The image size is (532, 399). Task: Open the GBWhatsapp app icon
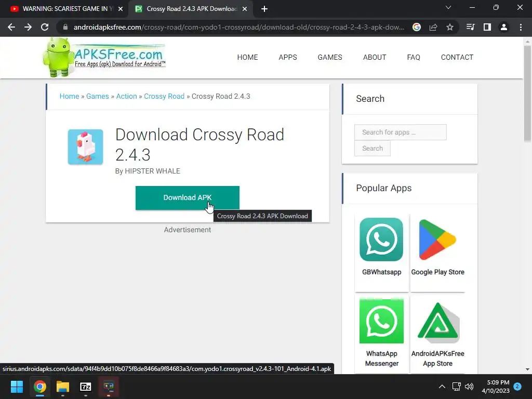point(381,240)
